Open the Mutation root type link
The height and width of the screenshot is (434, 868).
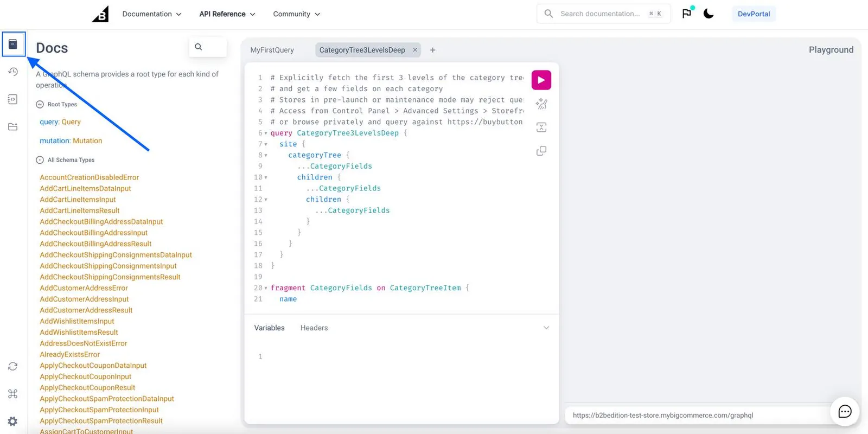click(x=87, y=141)
